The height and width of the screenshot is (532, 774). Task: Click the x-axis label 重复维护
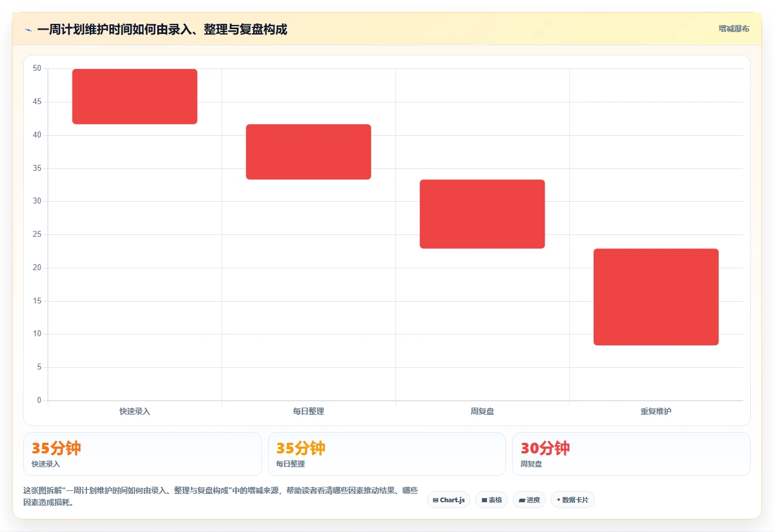pyautogui.click(x=656, y=411)
